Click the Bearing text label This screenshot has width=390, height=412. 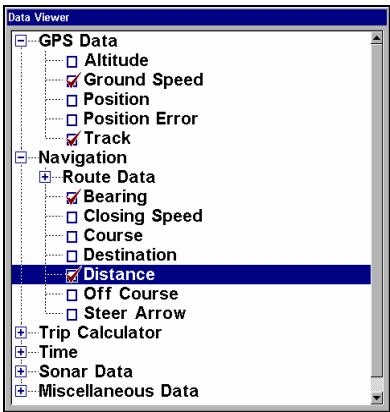point(115,197)
